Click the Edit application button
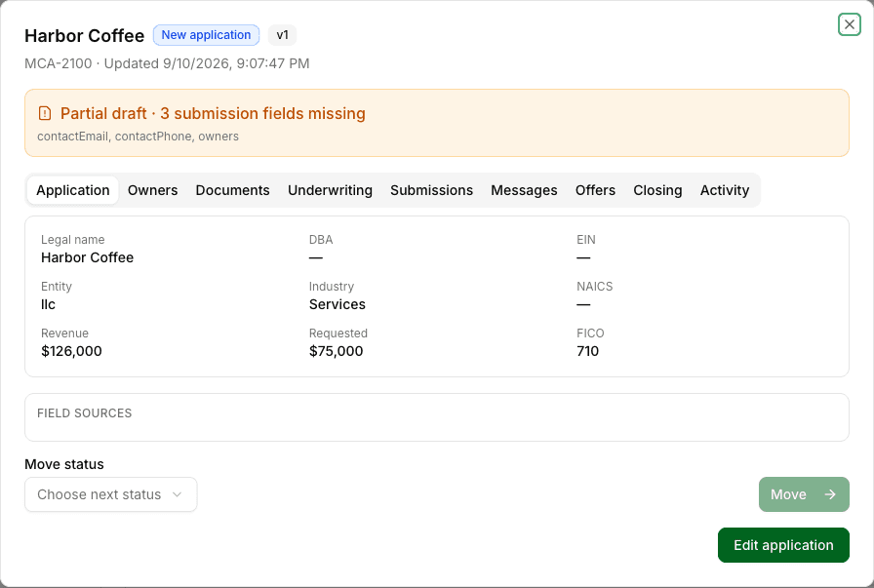Screen dimensions: 874x588 783,545
